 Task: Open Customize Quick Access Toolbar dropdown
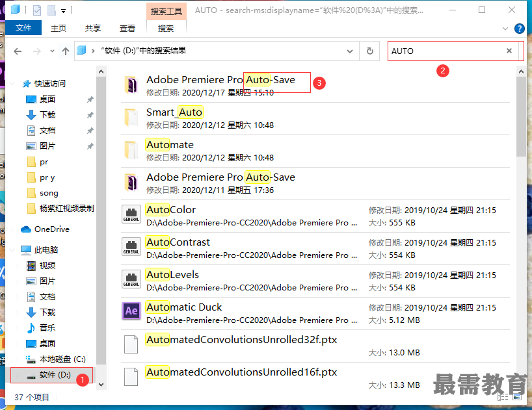[63, 11]
